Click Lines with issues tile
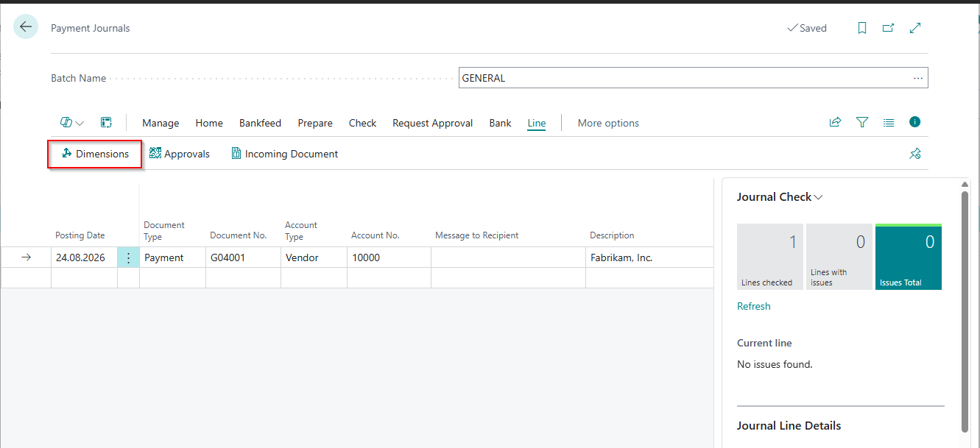The image size is (980, 448). pyautogui.click(x=839, y=257)
